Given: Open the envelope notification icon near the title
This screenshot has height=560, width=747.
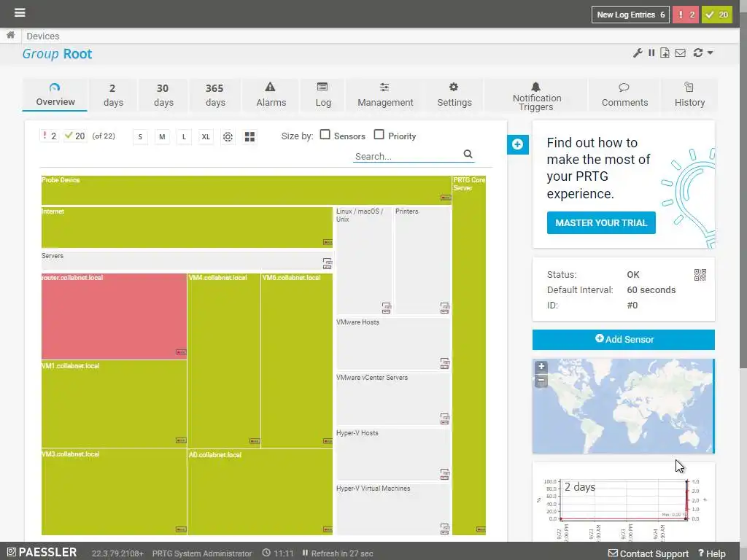Looking at the screenshot, I should tap(681, 52).
